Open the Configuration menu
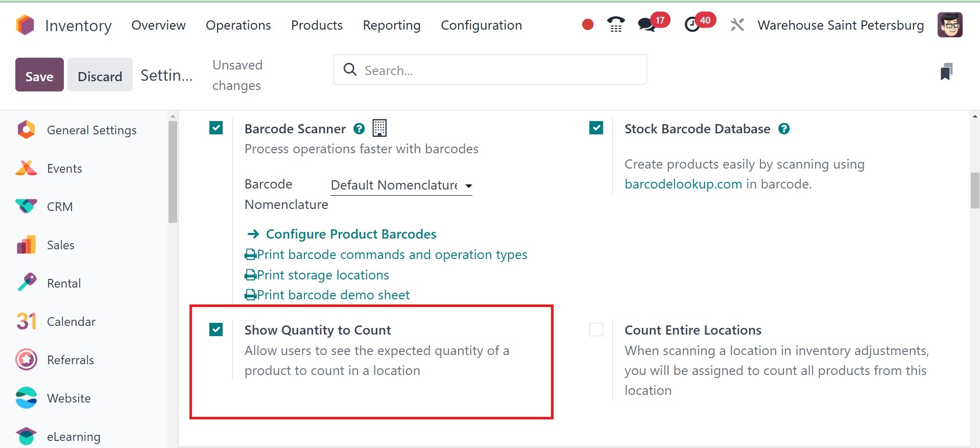The image size is (980, 448). pyautogui.click(x=481, y=25)
